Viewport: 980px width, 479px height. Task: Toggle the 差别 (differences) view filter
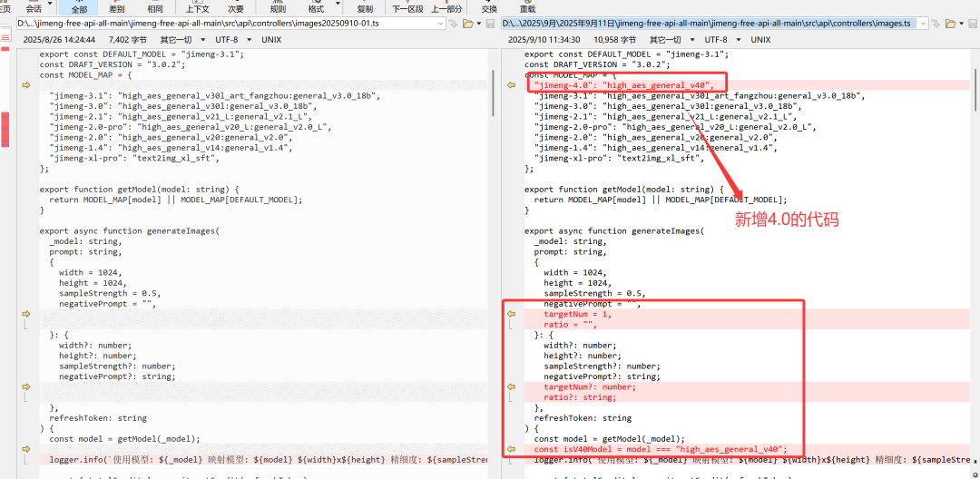[116, 6]
